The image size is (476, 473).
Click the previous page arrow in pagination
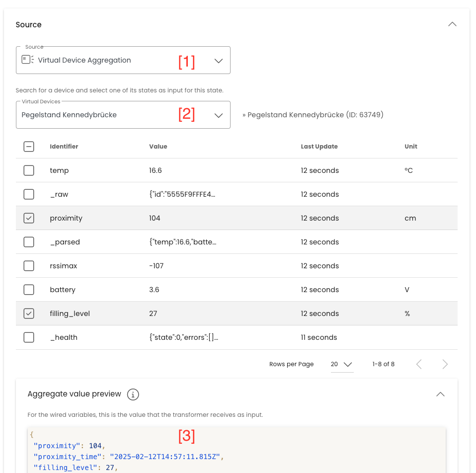tap(419, 364)
